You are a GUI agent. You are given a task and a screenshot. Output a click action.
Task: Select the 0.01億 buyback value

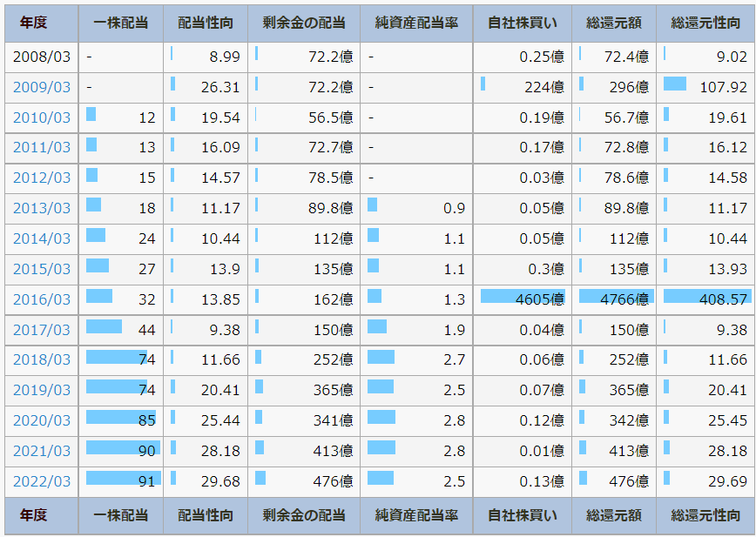pyautogui.click(x=542, y=451)
